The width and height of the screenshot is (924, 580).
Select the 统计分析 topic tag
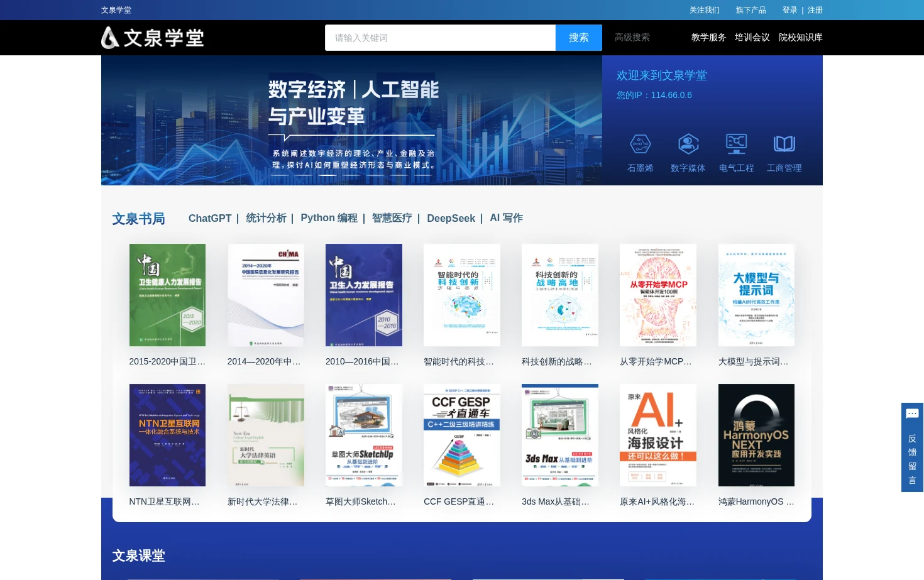[x=266, y=218]
